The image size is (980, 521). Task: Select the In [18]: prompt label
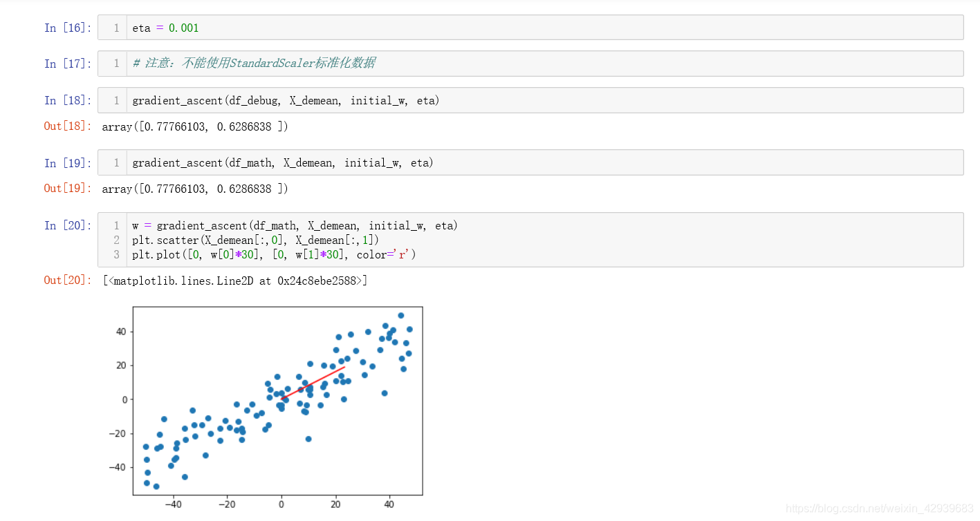pyautogui.click(x=68, y=100)
